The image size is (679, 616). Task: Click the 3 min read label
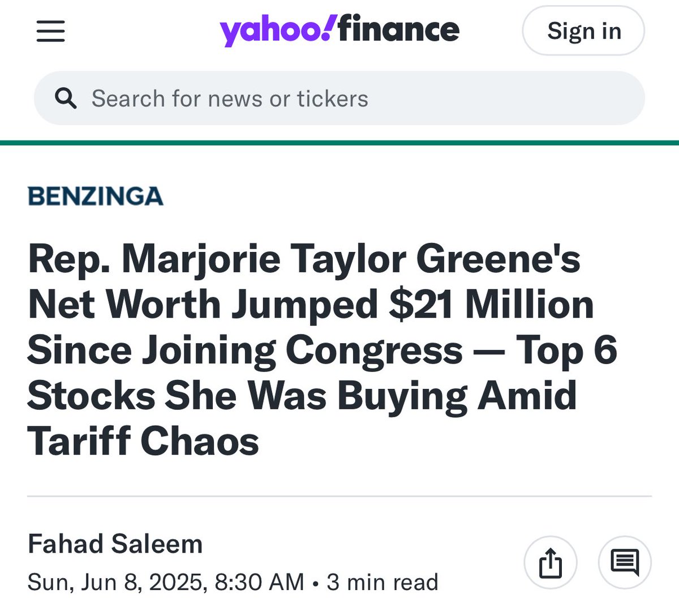coord(383,582)
